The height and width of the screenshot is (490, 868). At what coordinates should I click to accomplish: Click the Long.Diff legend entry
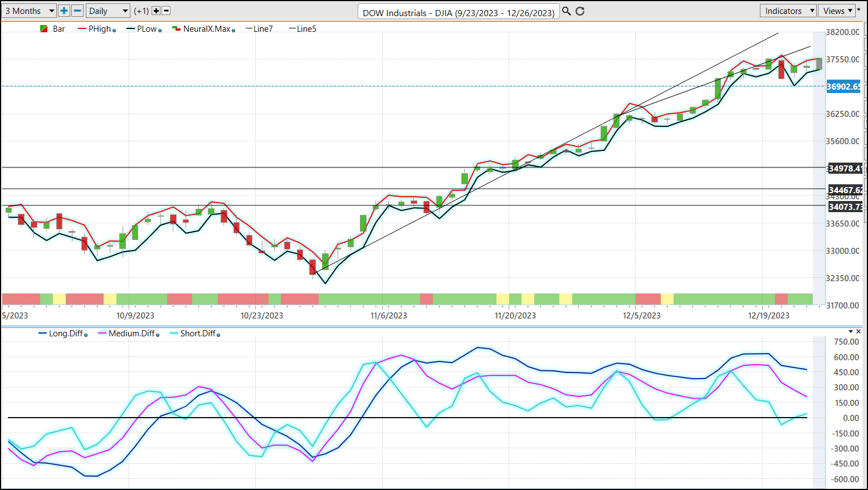click(x=66, y=334)
